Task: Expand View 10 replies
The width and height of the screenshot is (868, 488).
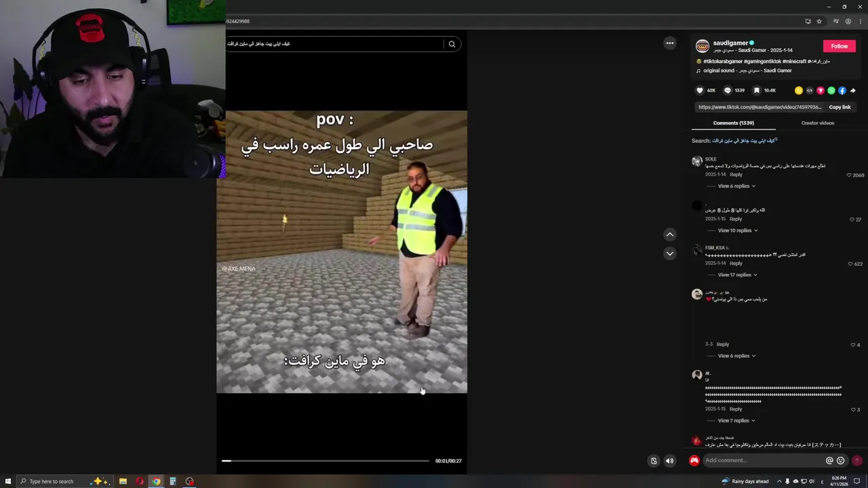Action: click(x=738, y=230)
